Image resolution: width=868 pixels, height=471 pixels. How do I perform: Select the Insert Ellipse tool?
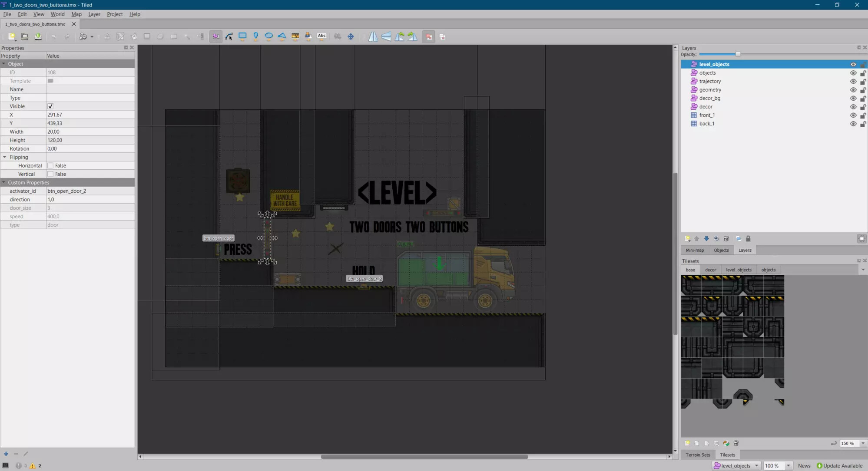(268, 36)
